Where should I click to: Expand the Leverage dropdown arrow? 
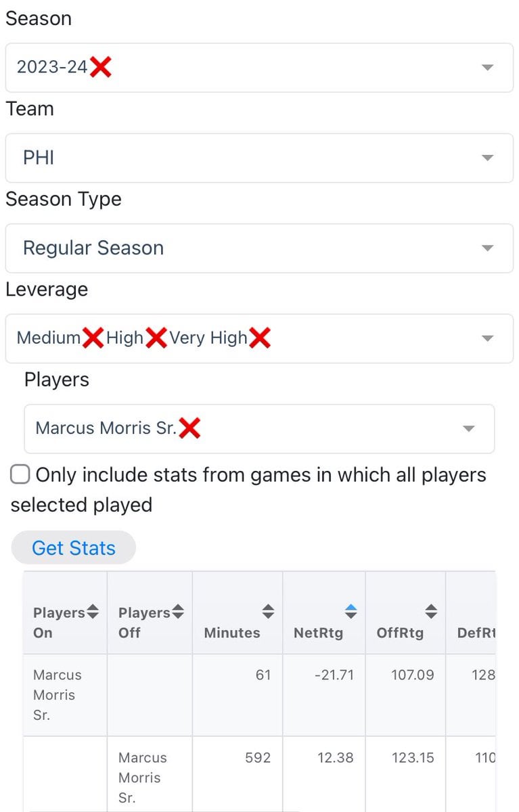click(487, 338)
